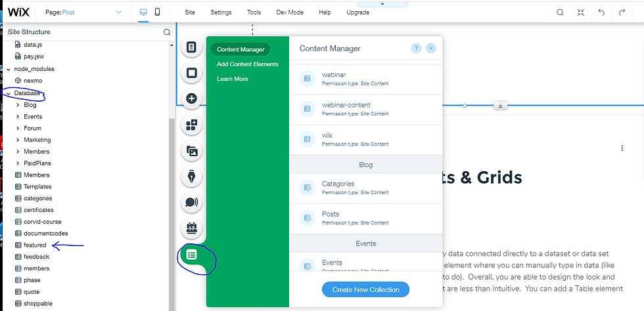
Task: Collapse the node_modules folder
Action: click(8, 70)
